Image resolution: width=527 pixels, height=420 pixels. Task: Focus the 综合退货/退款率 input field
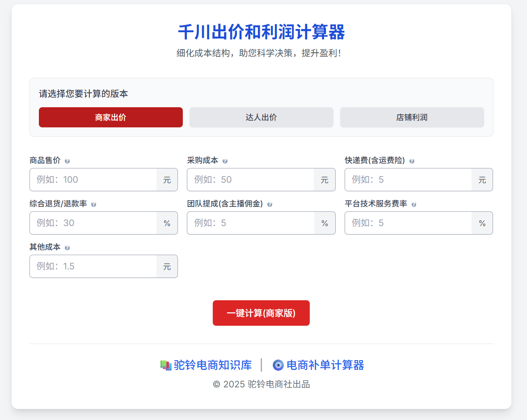coord(93,223)
